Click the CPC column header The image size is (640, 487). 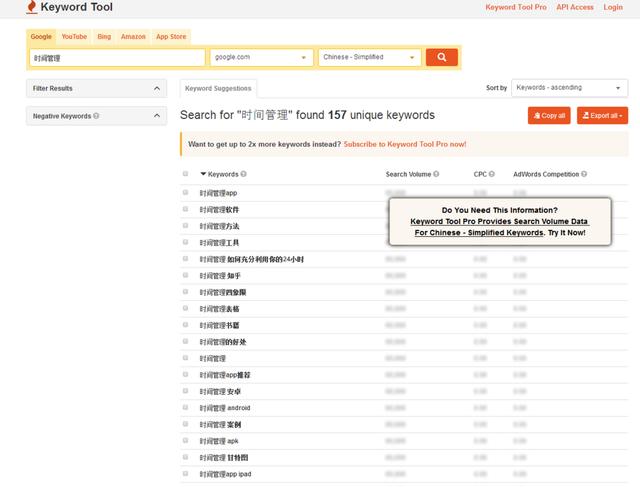(x=480, y=174)
